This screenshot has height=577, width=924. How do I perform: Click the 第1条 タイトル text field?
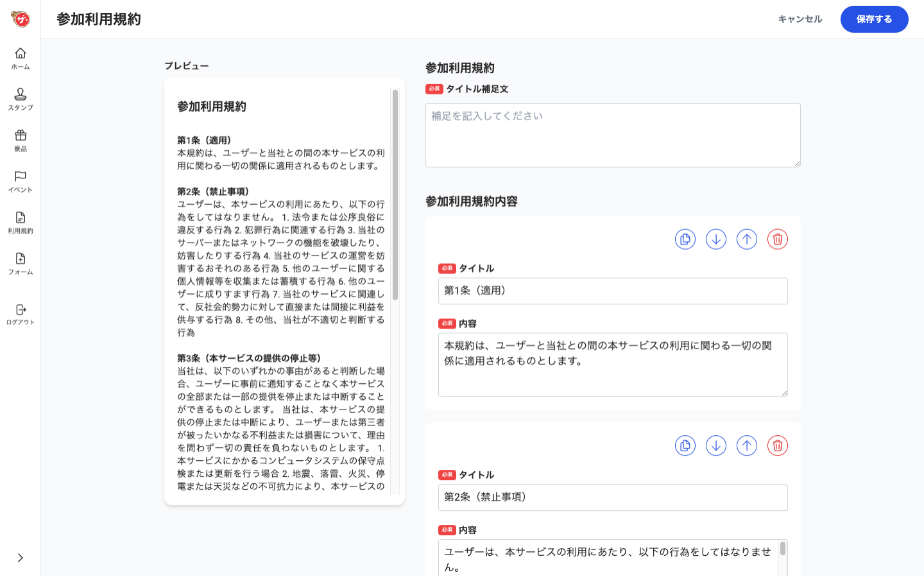pos(613,291)
